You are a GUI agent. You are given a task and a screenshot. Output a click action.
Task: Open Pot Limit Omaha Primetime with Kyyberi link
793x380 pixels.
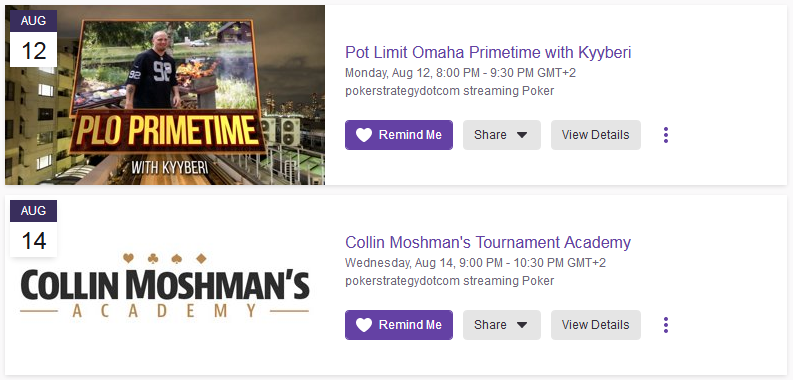click(x=488, y=52)
